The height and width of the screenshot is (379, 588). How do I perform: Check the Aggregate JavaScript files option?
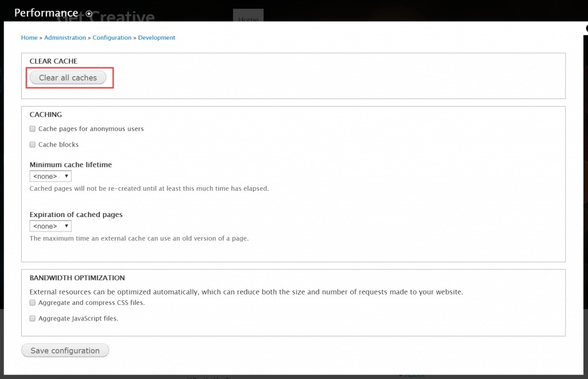(33, 318)
